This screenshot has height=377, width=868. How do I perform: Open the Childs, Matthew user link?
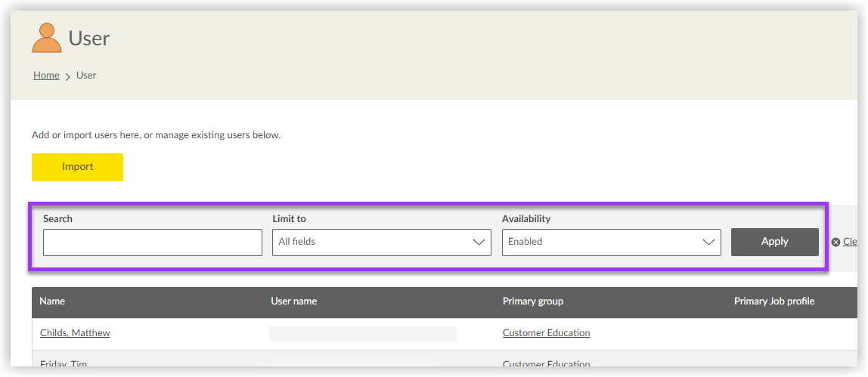point(75,332)
